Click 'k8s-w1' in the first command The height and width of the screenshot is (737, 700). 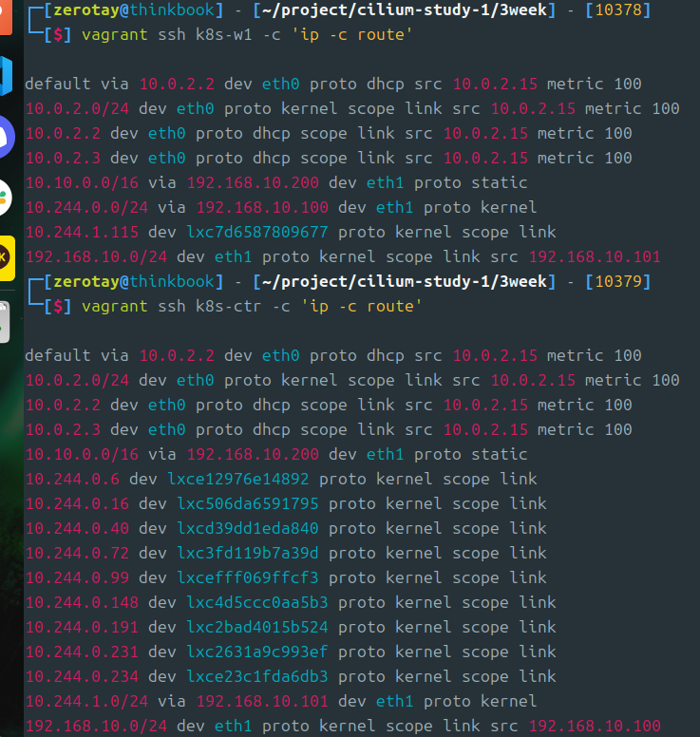[x=224, y=34]
